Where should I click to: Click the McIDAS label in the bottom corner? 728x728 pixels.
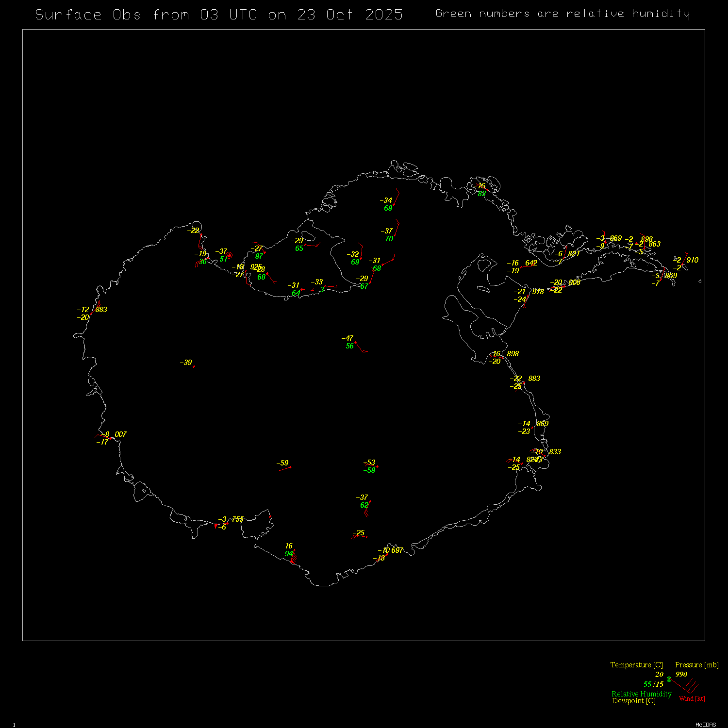(705, 725)
